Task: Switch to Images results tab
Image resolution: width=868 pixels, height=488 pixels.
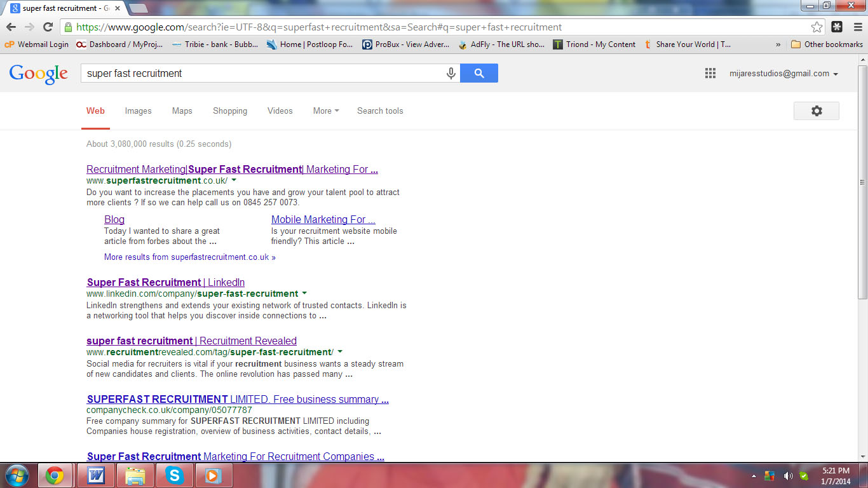Action: 138,111
